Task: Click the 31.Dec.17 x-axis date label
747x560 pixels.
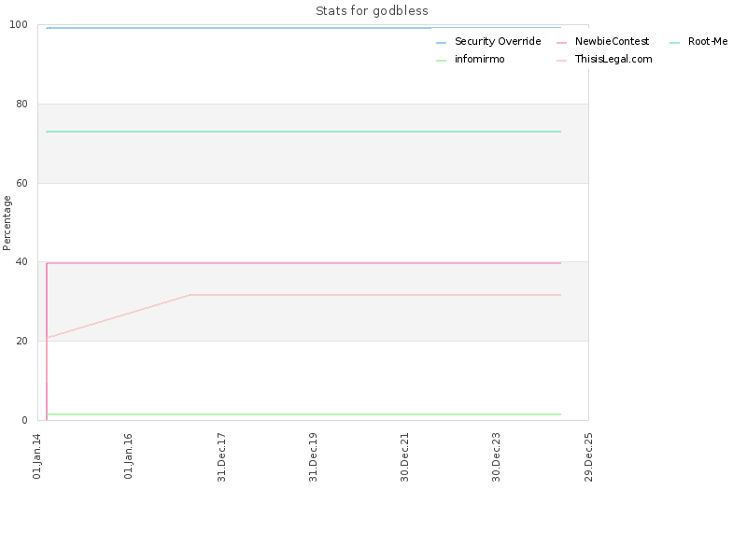Action: pos(221,457)
